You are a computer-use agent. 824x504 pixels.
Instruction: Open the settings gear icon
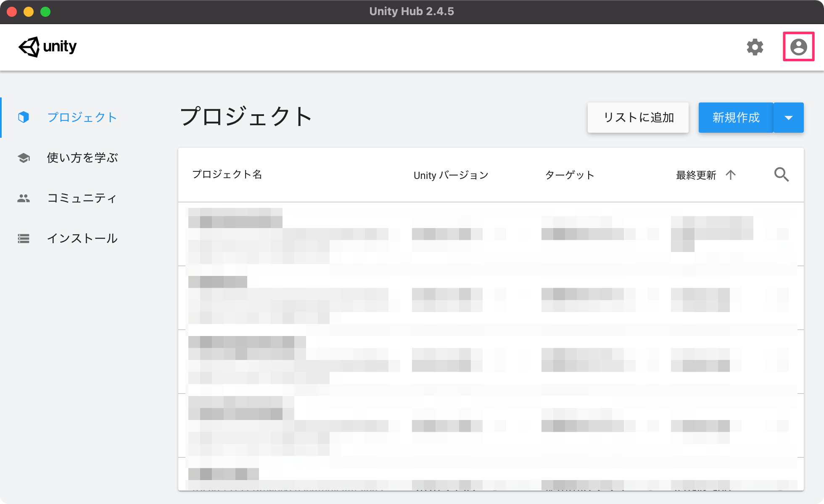point(755,47)
